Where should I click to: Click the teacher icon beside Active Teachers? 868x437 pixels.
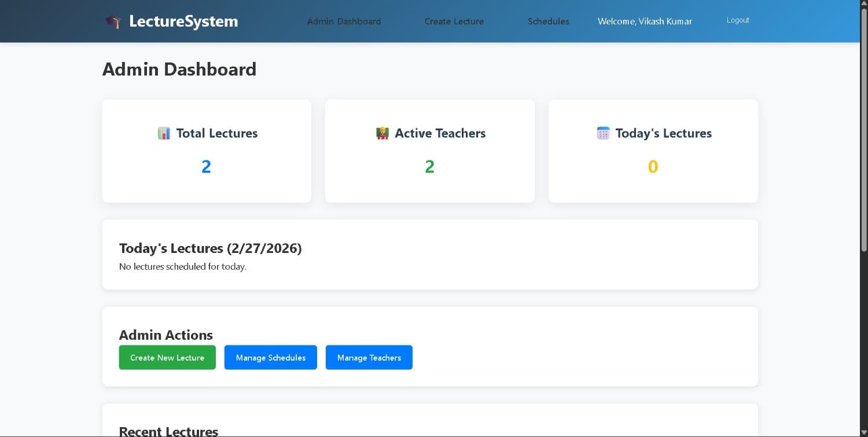point(382,133)
